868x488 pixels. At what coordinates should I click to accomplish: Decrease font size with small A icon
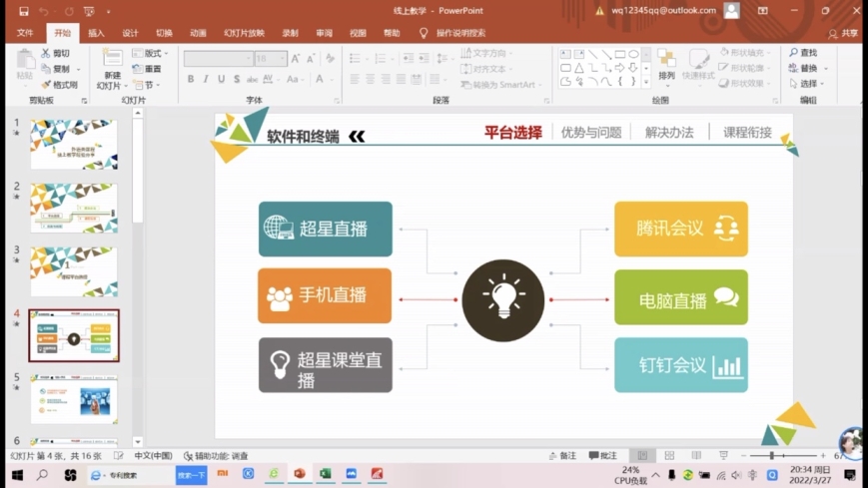click(311, 58)
